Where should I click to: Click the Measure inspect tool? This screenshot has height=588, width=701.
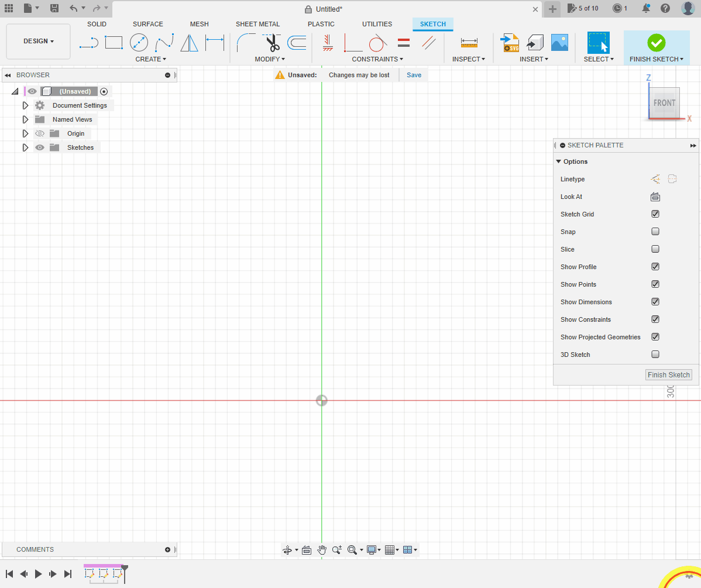pos(469,43)
